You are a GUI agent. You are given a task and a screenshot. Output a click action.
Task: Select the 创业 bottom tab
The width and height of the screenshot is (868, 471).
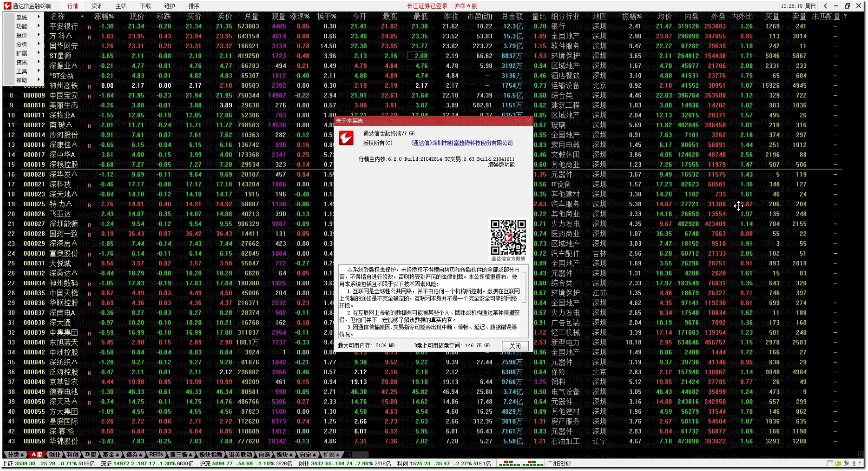[55, 455]
